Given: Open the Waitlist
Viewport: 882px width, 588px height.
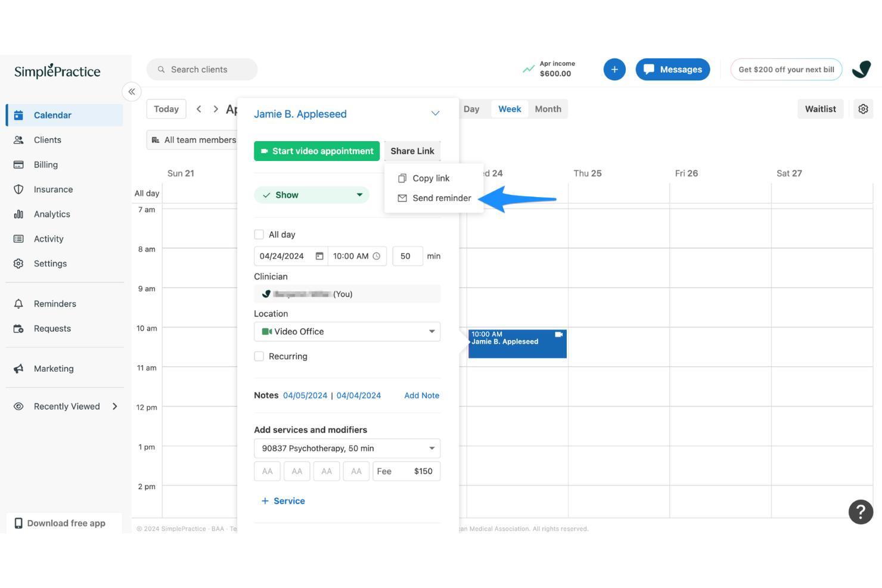Looking at the screenshot, I should tap(820, 109).
